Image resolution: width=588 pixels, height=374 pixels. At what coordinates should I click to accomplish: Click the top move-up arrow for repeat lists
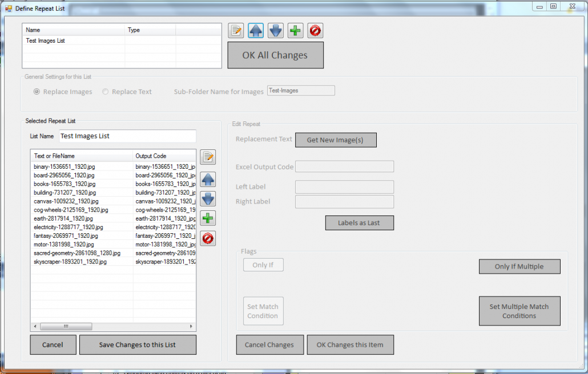pos(256,31)
